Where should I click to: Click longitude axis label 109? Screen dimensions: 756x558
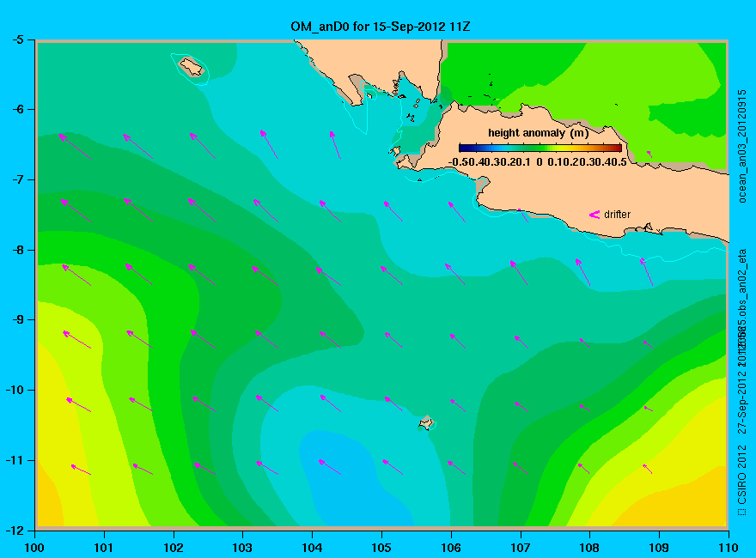[x=659, y=548]
